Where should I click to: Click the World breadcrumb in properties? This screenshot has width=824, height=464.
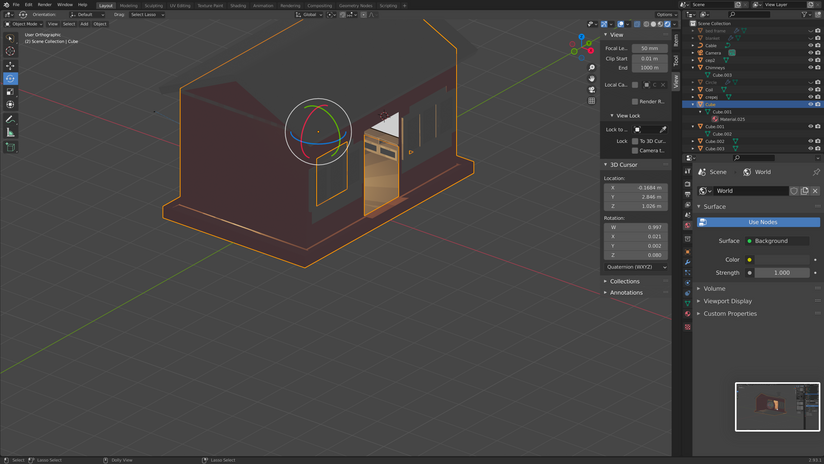tap(757, 172)
